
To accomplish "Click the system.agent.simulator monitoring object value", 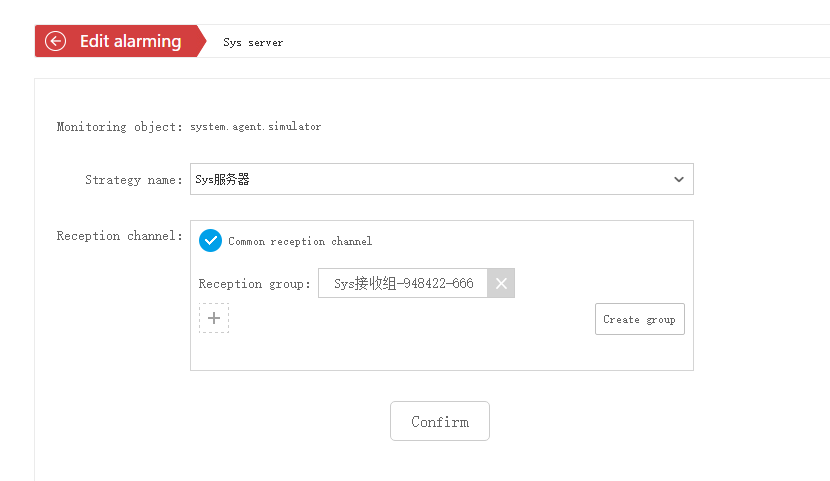I will tap(256, 127).
